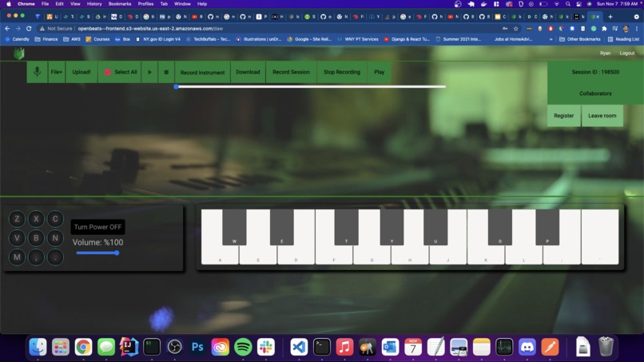The width and height of the screenshot is (644, 362).
Task: Click the Ryan username link
Action: click(605, 54)
